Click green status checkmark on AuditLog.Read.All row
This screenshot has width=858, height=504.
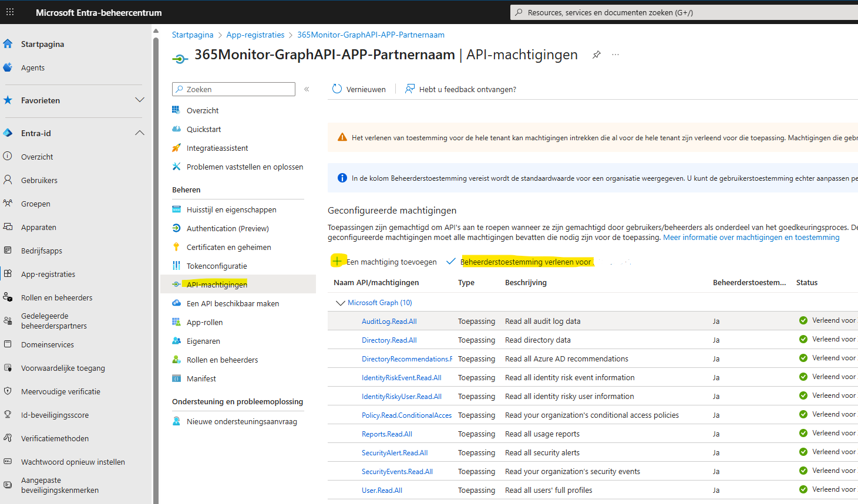pyautogui.click(x=803, y=320)
